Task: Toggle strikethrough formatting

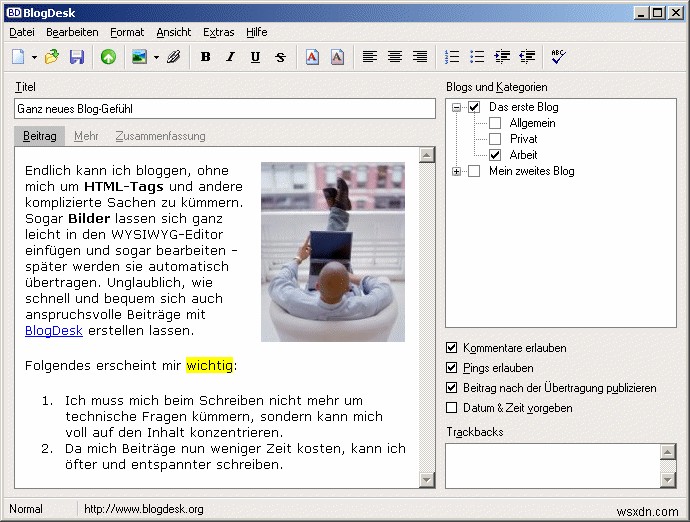Action: click(x=280, y=57)
